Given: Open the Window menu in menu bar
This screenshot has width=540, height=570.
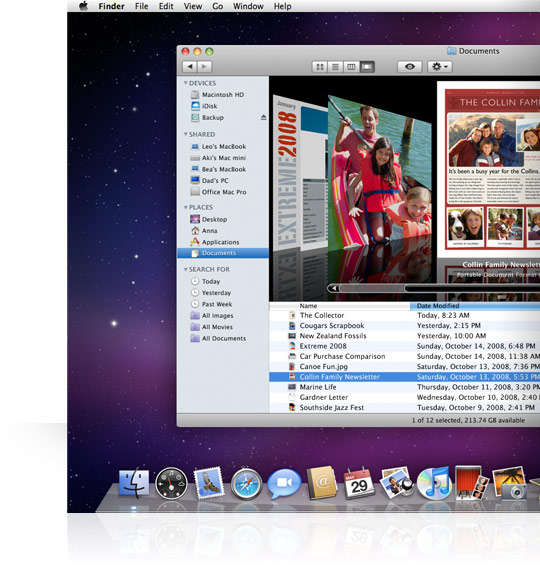Looking at the screenshot, I should click(x=248, y=6).
